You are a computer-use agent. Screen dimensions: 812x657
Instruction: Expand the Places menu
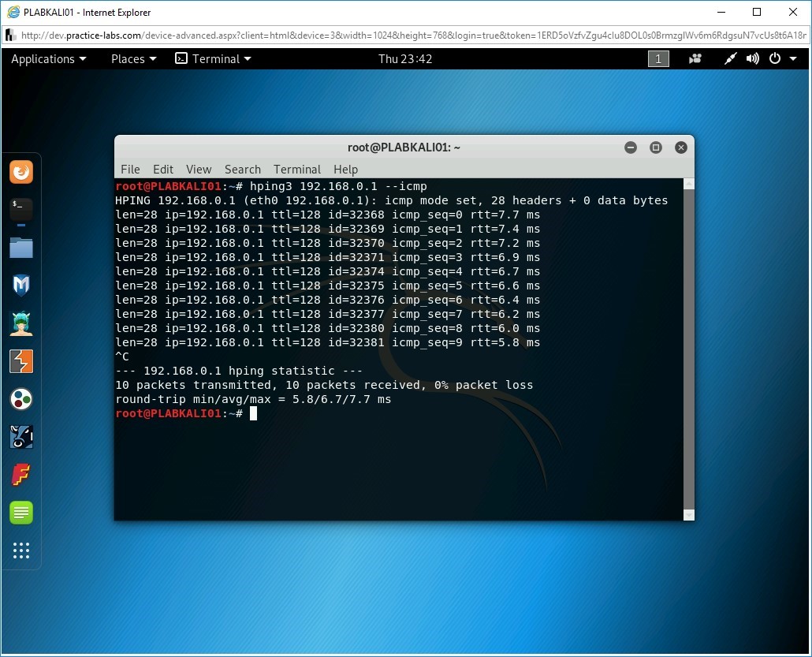pos(133,59)
